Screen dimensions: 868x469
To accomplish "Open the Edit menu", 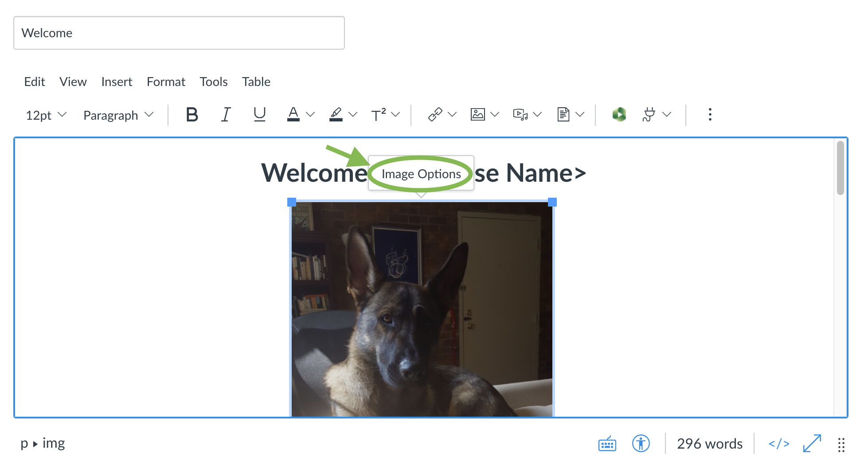I will (35, 82).
